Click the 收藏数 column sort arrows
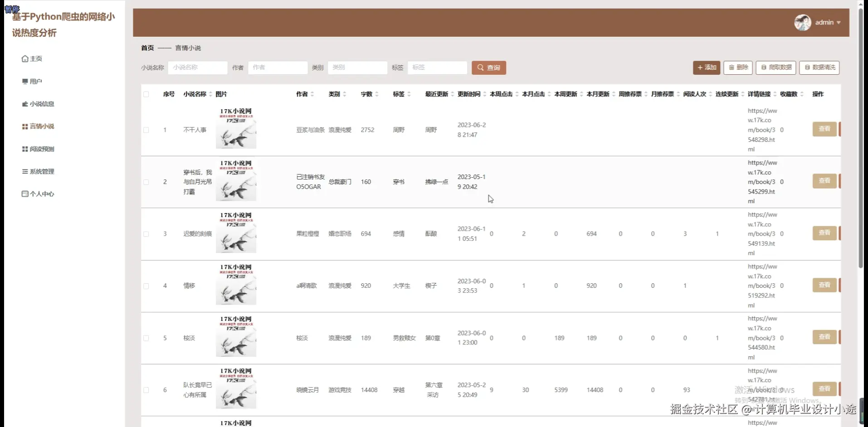Viewport: 868px width, 427px height. (x=801, y=94)
